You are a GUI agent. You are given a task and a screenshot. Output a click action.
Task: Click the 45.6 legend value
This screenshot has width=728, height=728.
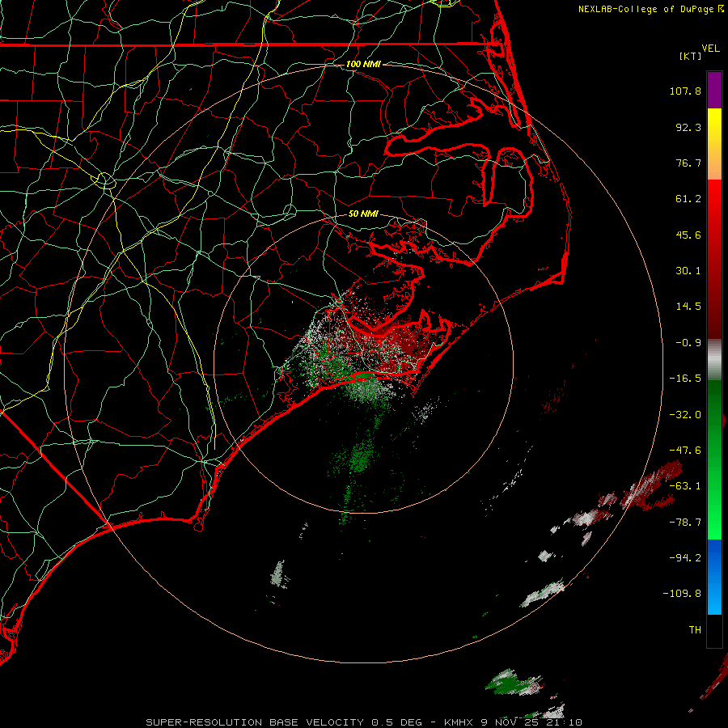(688, 235)
